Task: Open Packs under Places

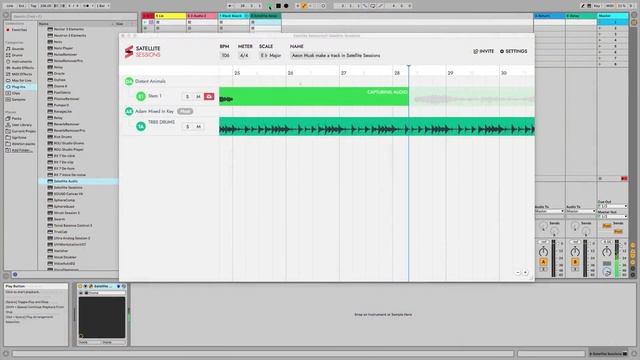Action: pyautogui.click(x=17, y=118)
